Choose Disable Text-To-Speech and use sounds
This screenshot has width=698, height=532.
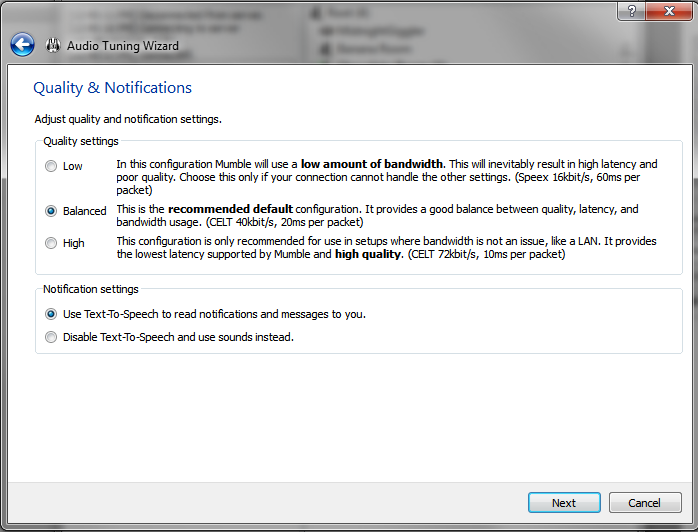point(51,337)
